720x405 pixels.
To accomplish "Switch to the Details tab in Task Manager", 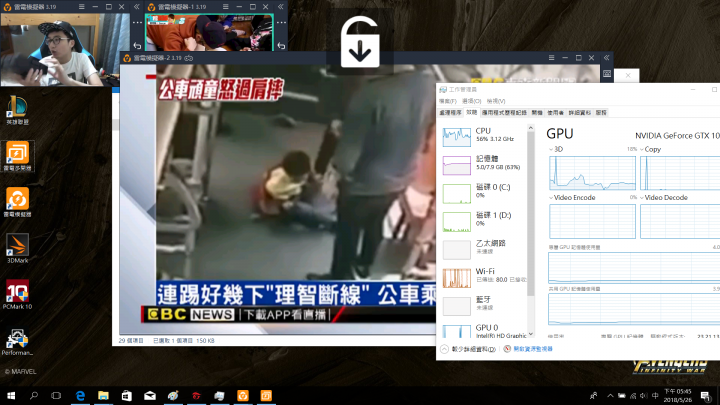I will point(579,112).
